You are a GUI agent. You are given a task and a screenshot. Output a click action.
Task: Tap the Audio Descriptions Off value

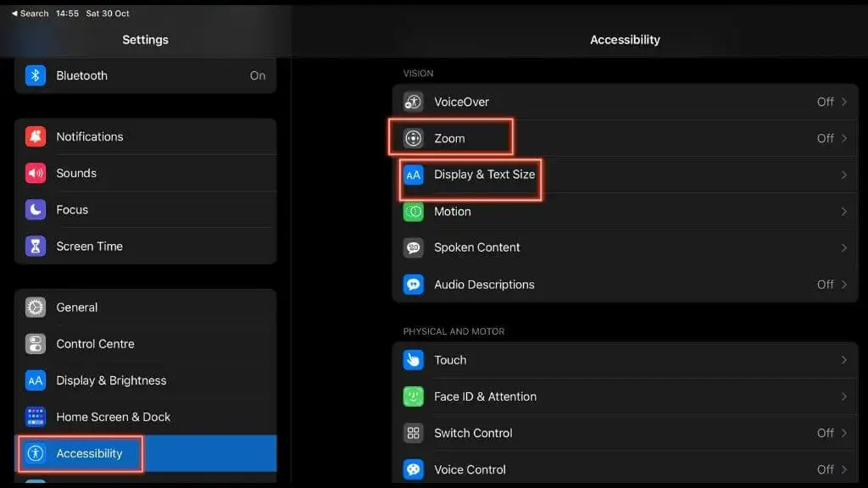[825, 285]
